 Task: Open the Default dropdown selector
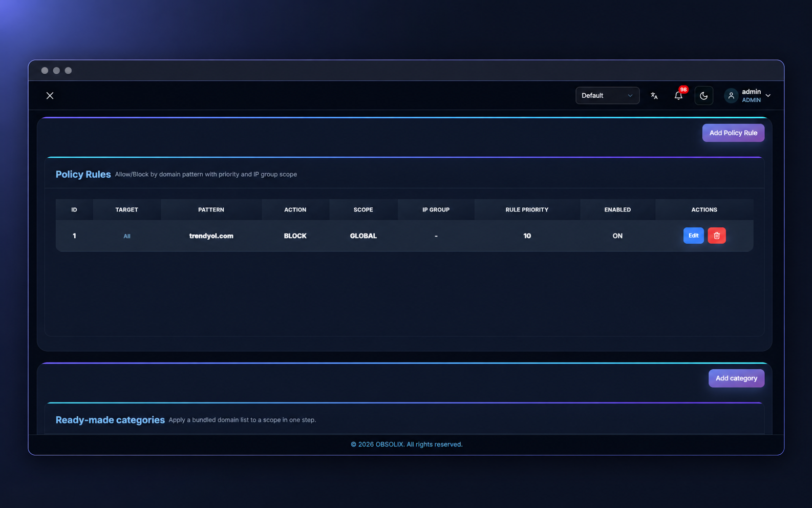(x=607, y=96)
